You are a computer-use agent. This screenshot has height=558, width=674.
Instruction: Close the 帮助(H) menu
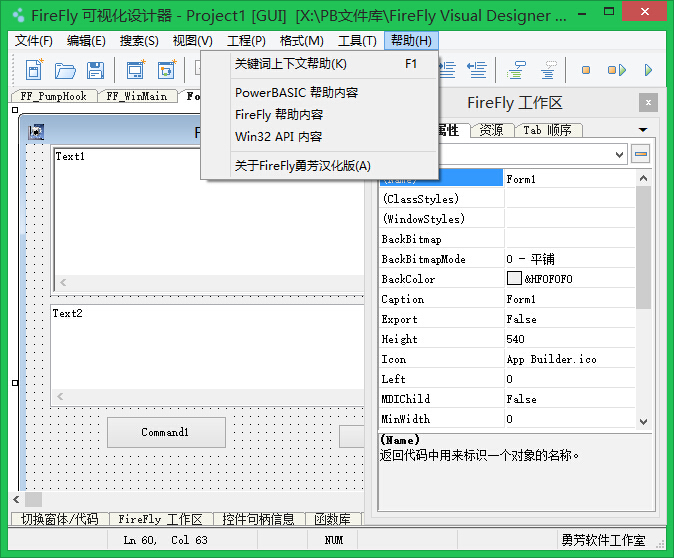point(411,41)
